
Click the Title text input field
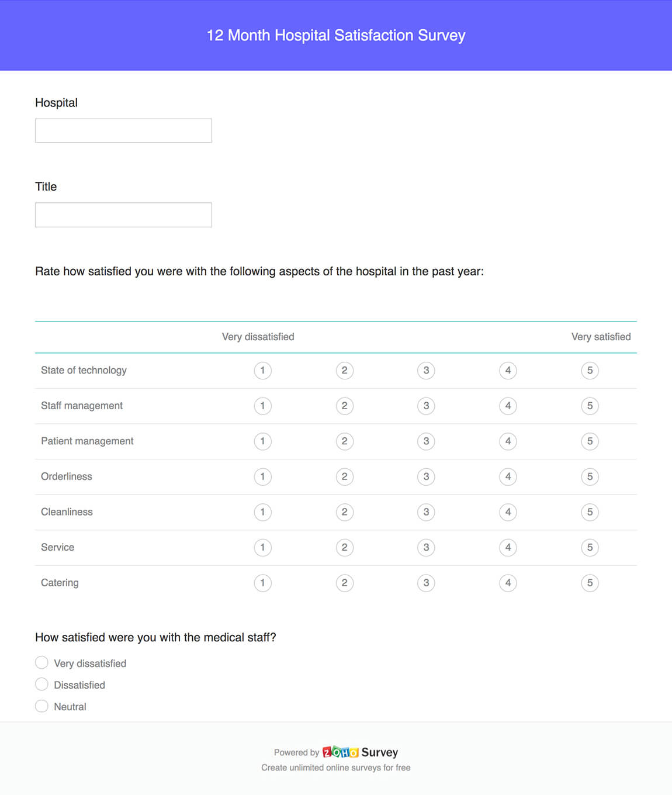click(x=123, y=215)
